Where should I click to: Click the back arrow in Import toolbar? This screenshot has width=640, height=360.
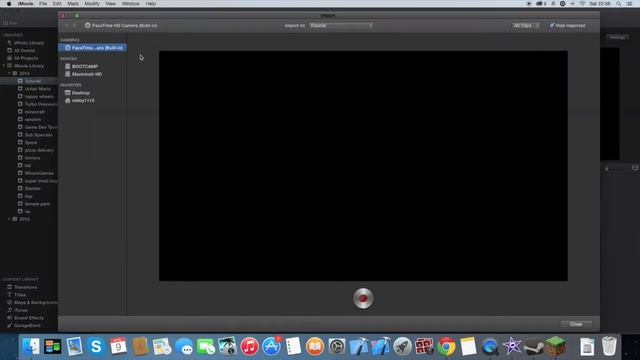[67, 25]
